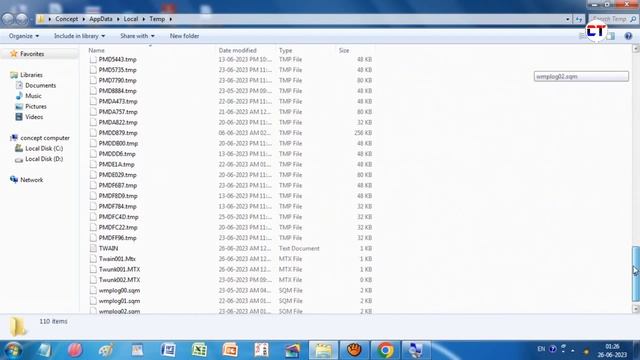640x360 pixels.
Task: Open the Share with dropdown
Action: 138,36
